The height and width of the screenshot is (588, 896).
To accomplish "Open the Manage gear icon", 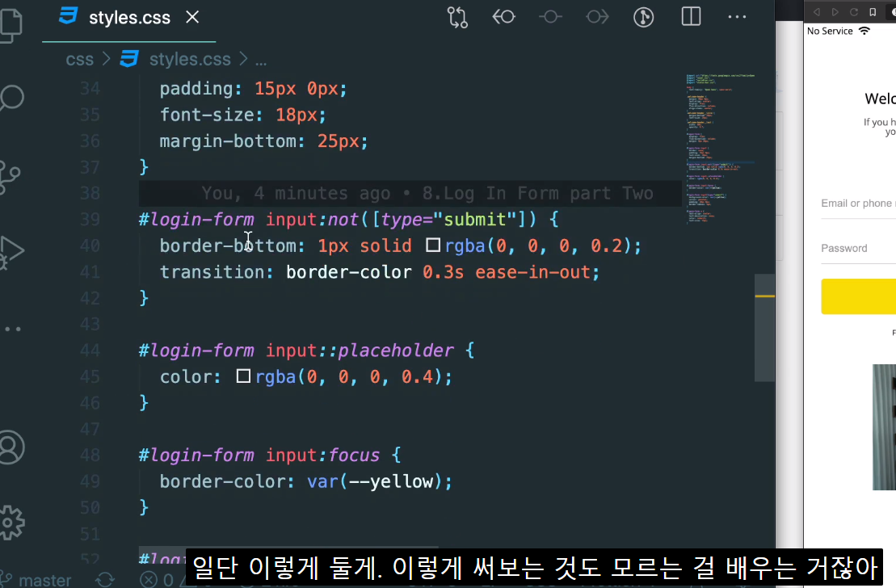I will pyautogui.click(x=11, y=523).
